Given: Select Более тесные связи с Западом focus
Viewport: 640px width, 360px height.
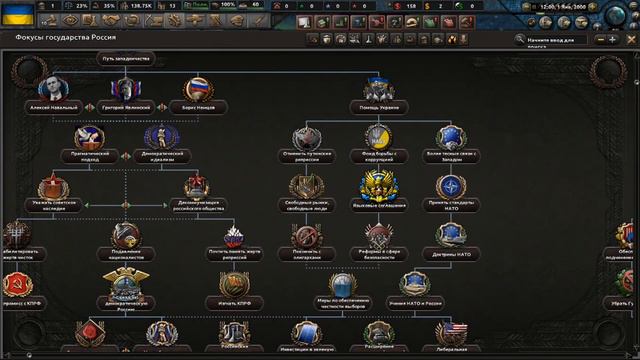Looking at the screenshot, I should pyautogui.click(x=451, y=138).
